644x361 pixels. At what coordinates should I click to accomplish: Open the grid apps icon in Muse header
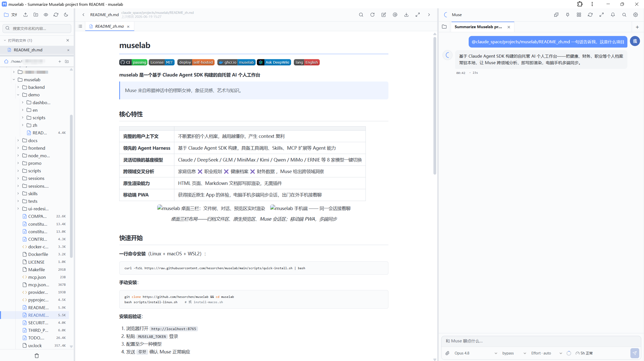579,15
